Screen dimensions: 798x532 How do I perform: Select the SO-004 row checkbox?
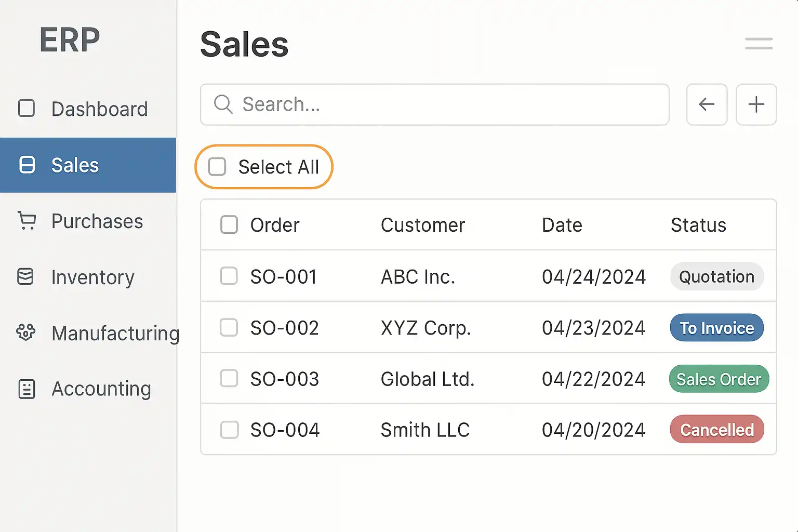pyautogui.click(x=229, y=430)
